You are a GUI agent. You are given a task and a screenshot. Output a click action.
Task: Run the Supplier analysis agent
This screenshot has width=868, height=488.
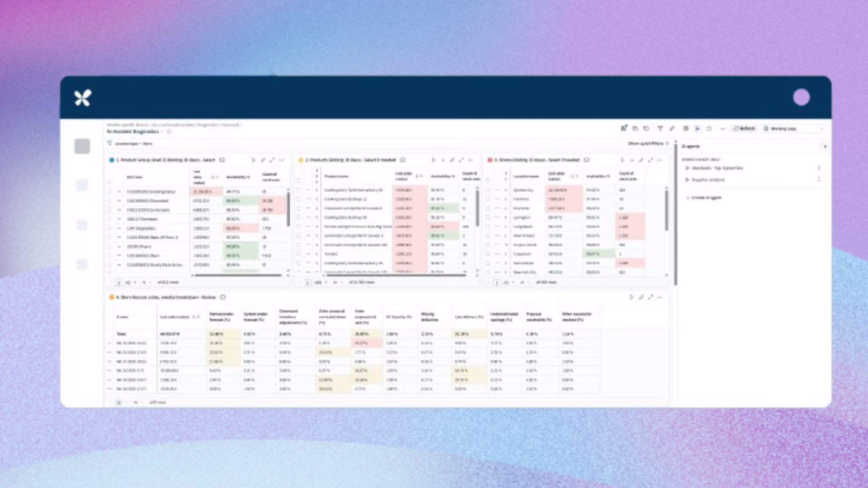[x=688, y=180]
